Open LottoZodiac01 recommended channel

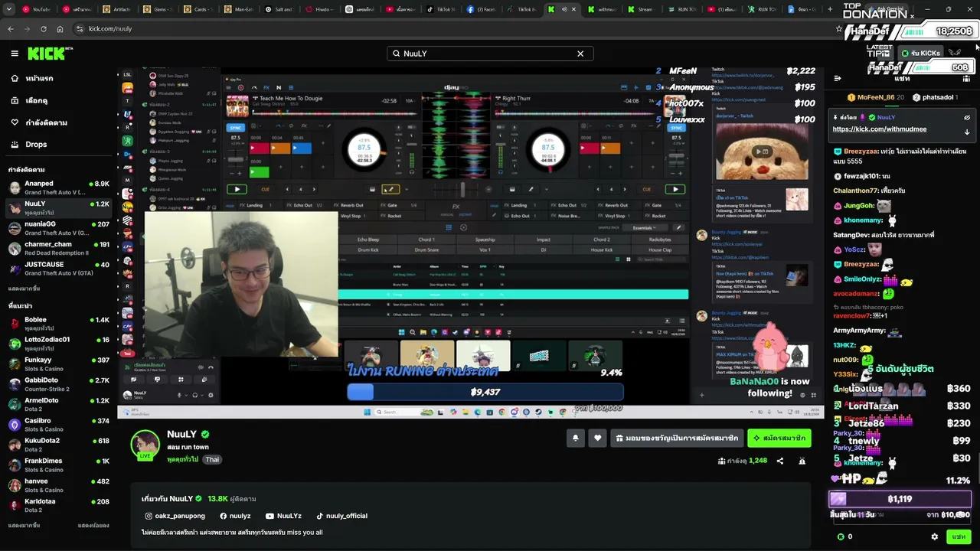click(59, 344)
